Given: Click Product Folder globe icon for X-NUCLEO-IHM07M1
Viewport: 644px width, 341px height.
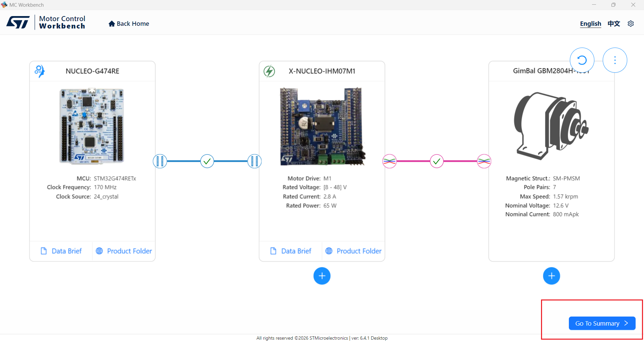Looking at the screenshot, I should (329, 251).
